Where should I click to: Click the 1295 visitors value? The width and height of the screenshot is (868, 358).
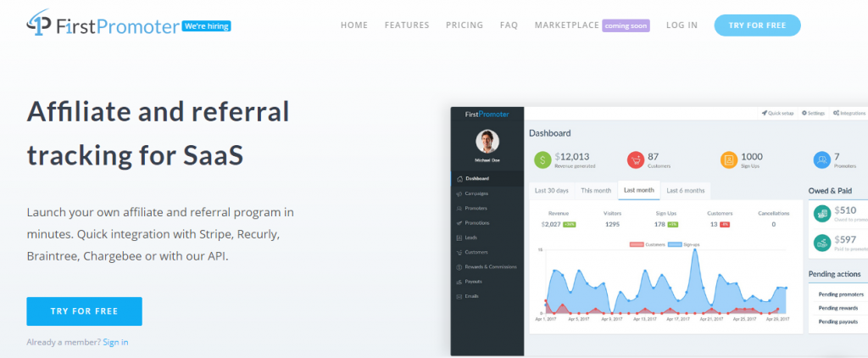click(612, 225)
